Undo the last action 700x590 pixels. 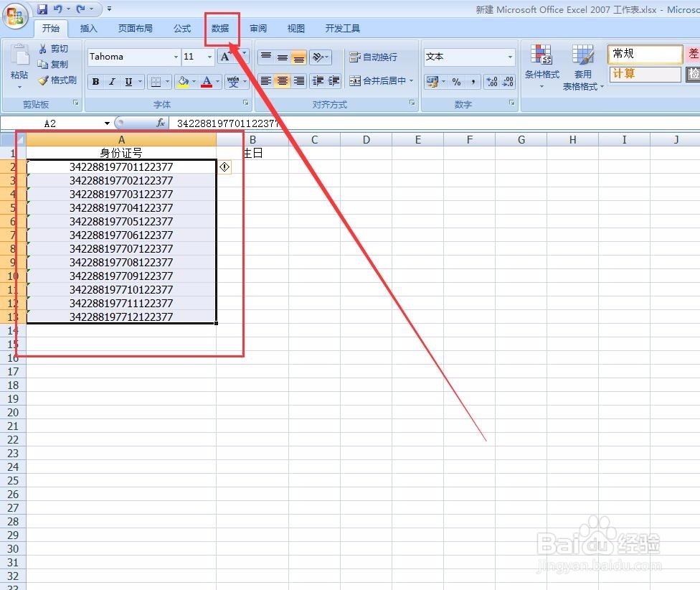click(x=58, y=9)
